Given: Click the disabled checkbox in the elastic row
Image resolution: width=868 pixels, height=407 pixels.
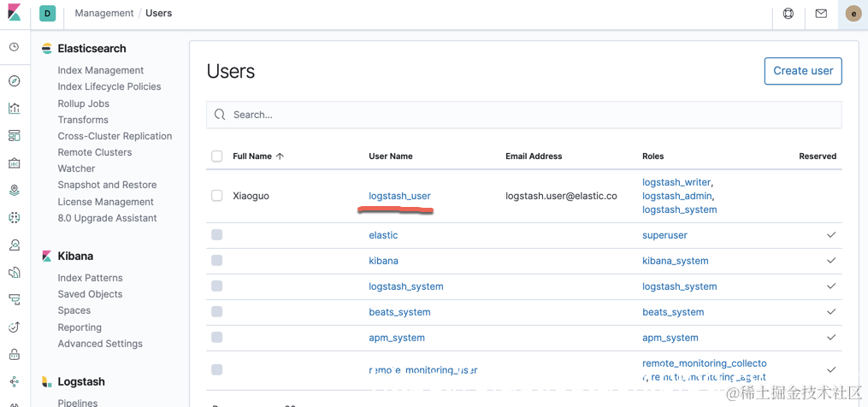Looking at the screenshot, I should pyautogui.click(x=217, y=235).
